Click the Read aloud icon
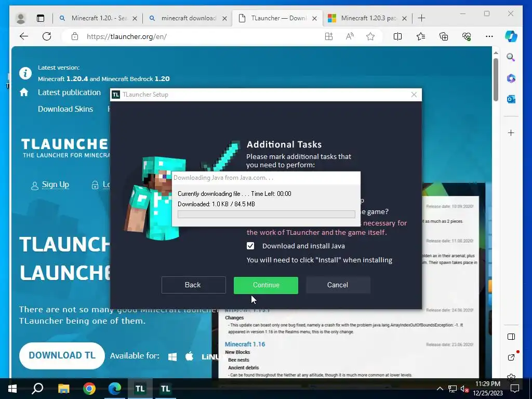Viewport: 532px width, 399px height. [x=350, y=36]
